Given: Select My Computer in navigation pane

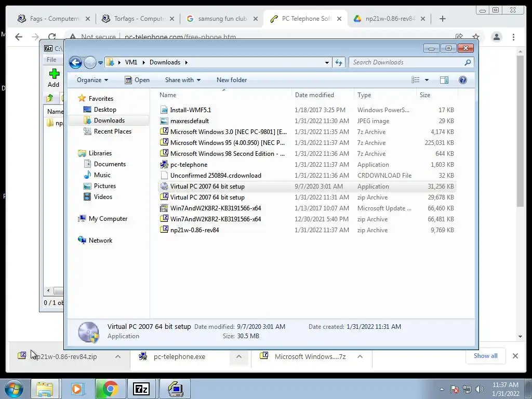Looking at the screenshot, I should 108,219.
